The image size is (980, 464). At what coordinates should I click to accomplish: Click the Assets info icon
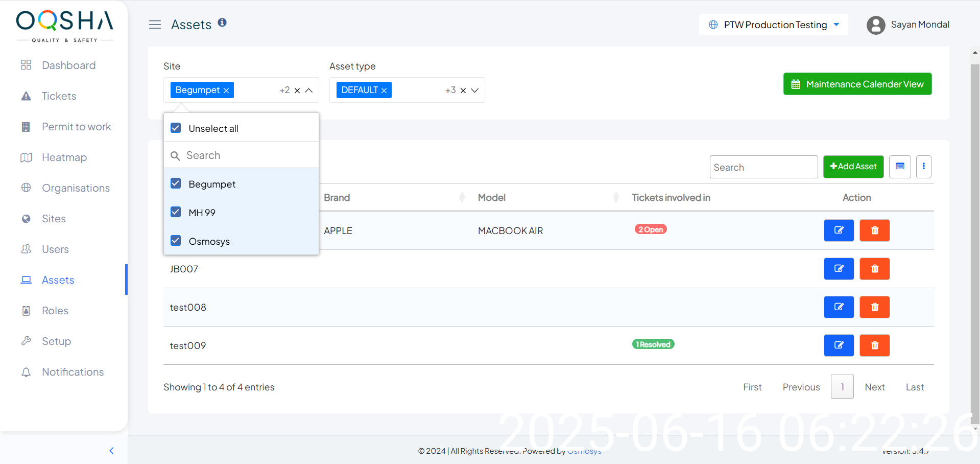222,22
